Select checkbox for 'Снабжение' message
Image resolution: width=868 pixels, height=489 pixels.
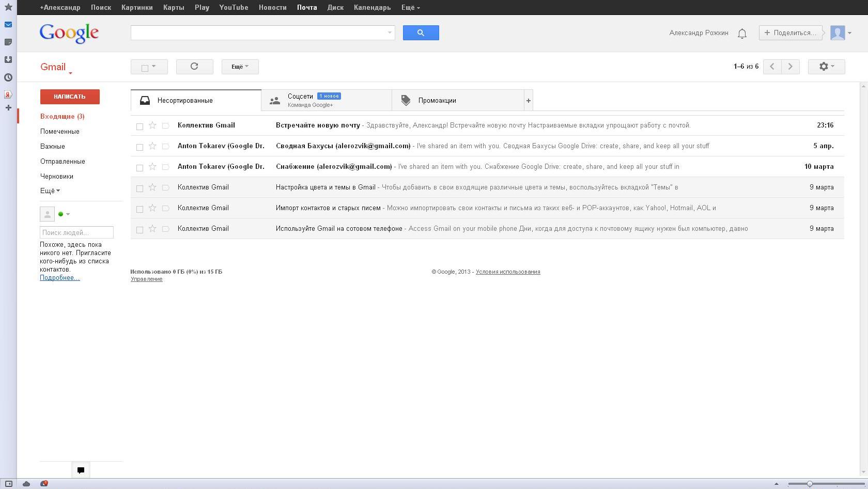point(139,167)
